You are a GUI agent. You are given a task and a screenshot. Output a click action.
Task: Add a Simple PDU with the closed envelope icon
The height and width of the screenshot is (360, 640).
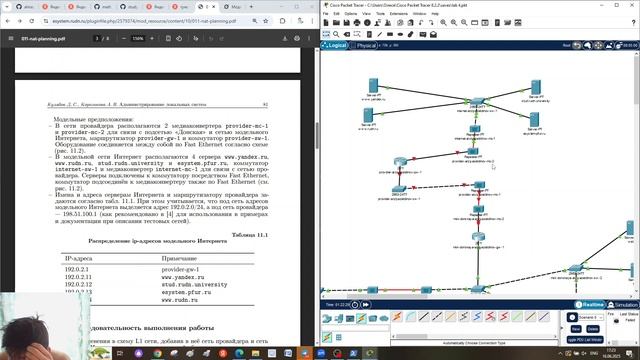click(x=423, y=34)
